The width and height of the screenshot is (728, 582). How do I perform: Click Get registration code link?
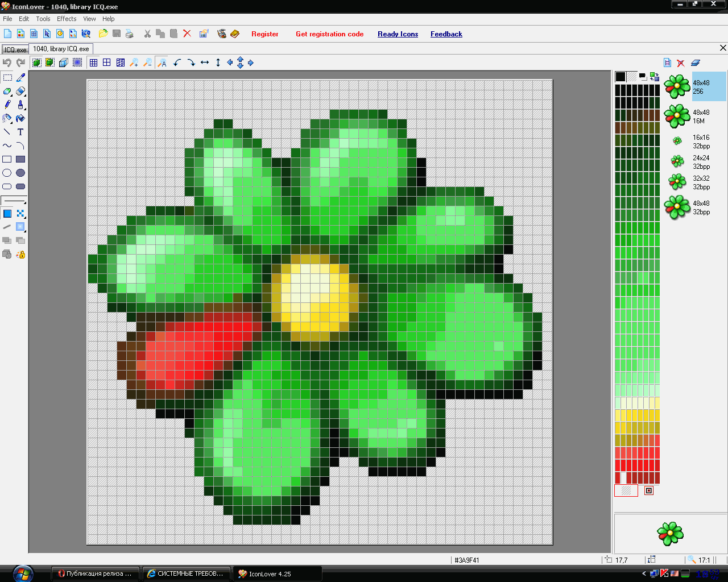pyautogui.click(x=330, y=34)
